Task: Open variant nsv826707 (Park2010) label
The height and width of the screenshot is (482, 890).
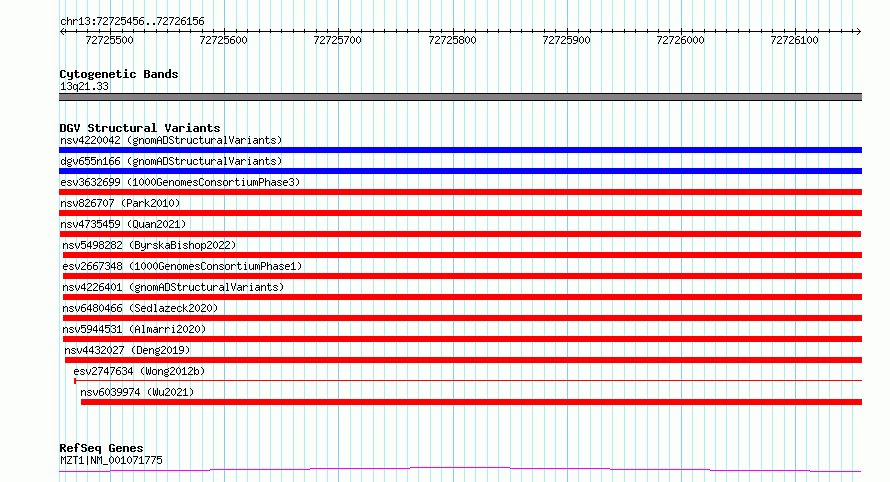Action: tap(120, 203)
